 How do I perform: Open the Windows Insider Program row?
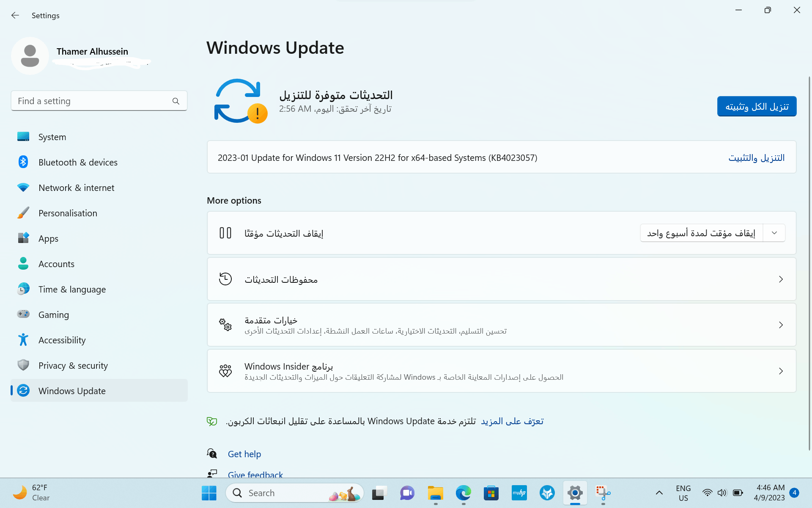(781, 371)
